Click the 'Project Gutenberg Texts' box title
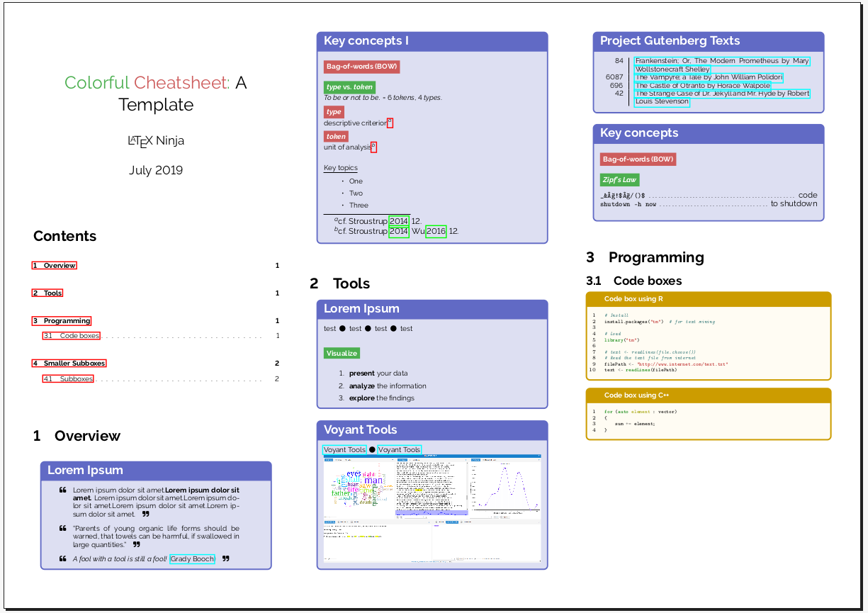Screen dimensions: 868x613 [670, 41]
